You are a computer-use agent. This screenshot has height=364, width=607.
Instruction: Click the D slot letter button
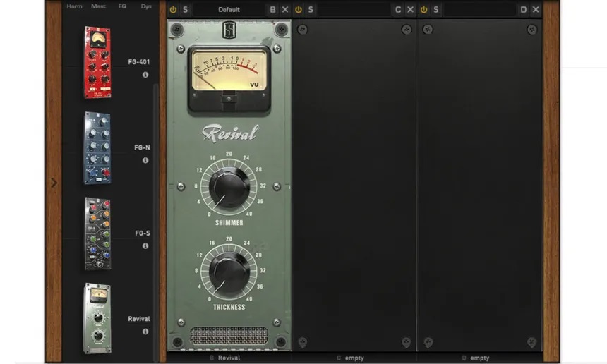(524, 10)
